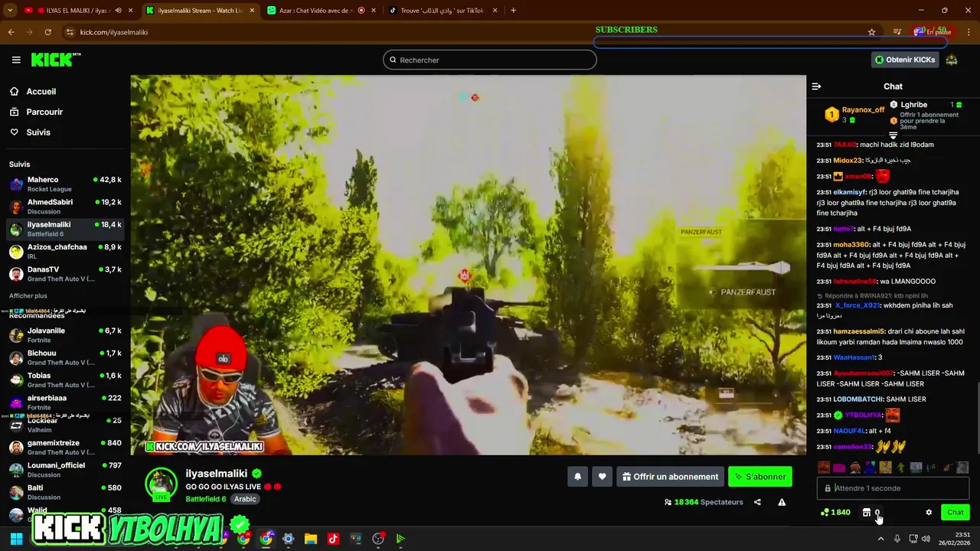Expand the leaderboard handle in chat
This screenshot has height=551, width=980.
click(893, 135)
